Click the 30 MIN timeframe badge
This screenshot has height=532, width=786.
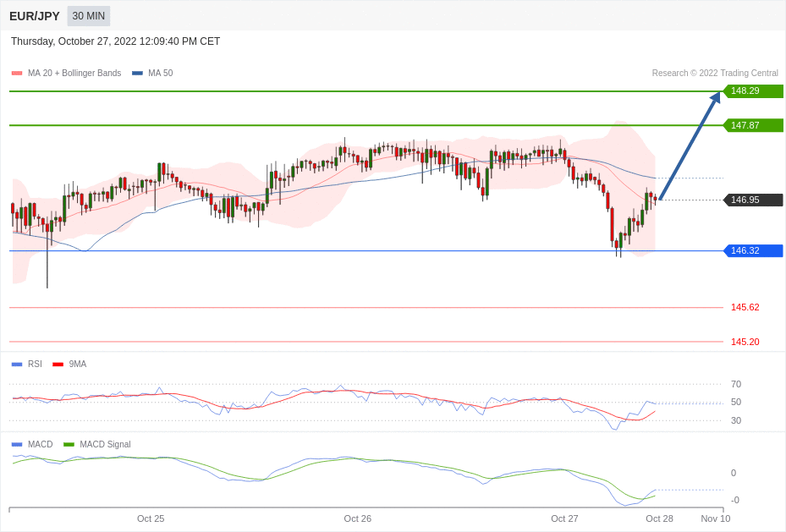88,16
